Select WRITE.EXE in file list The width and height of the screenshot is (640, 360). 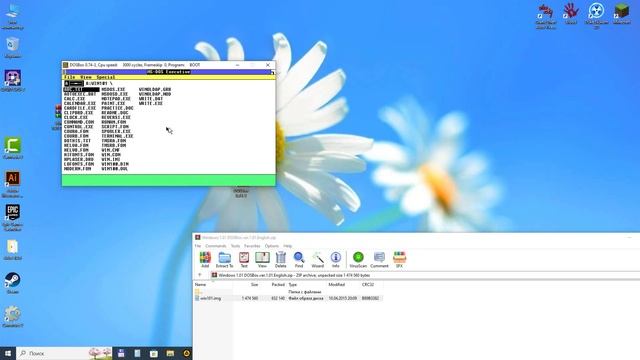(151, 103)
